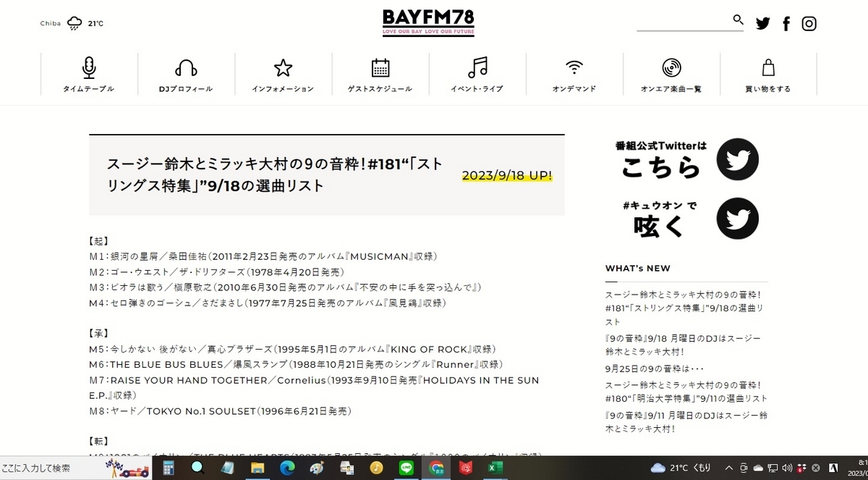This screenshot has height=480, width=868.
Task: Click the M5 今しかない 後がない track line
Action: click(x=292, y=349)
